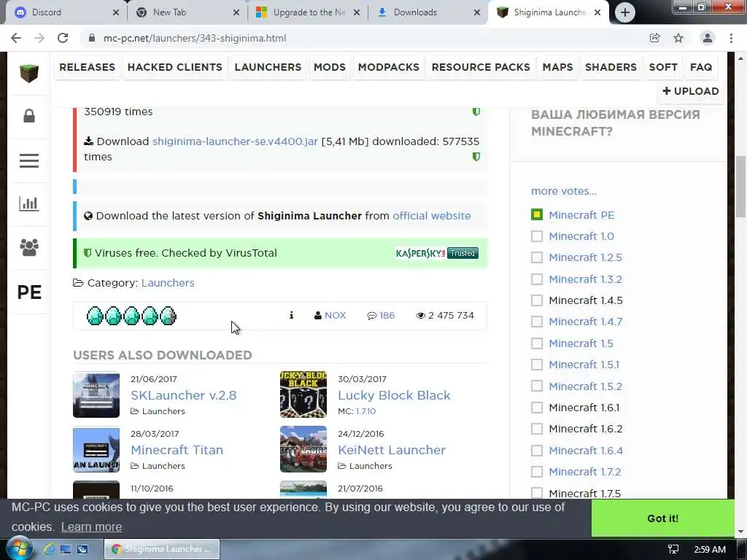Click the shield icon next to 577535 times
This screenshot has height=560, width=747.
476,157
